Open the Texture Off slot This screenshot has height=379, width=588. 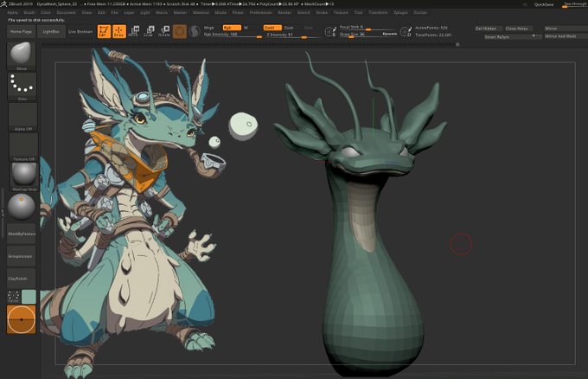tap(23, 147)
